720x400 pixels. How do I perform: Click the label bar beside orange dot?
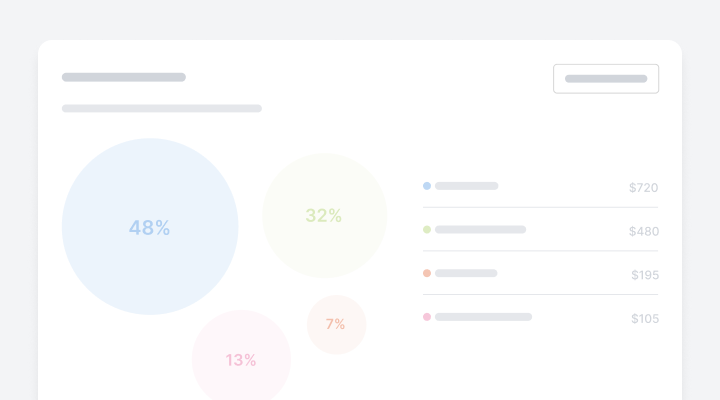tap(466, 273)
